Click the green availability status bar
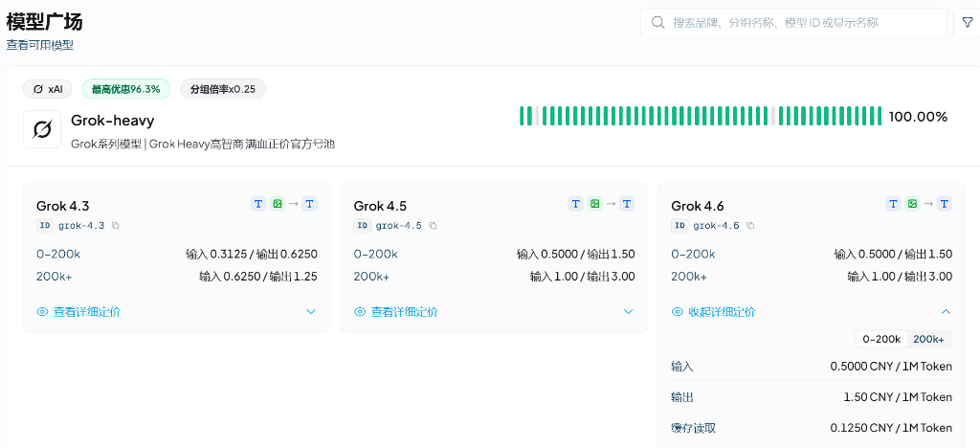This screenshot has height=448, width=980. 701,116
